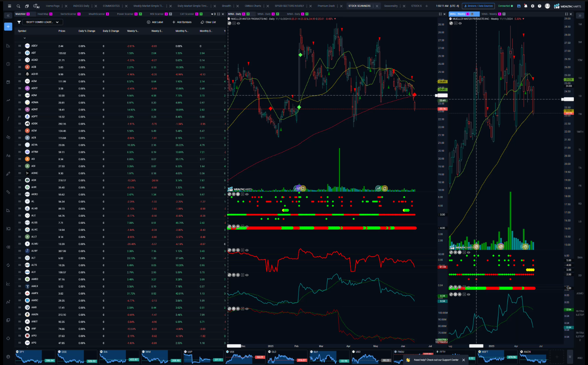Toggle eye visibility on weekly chart header
Image resolution: width=588 pixels, height=365 pixels.
click(x=460, y=23)
